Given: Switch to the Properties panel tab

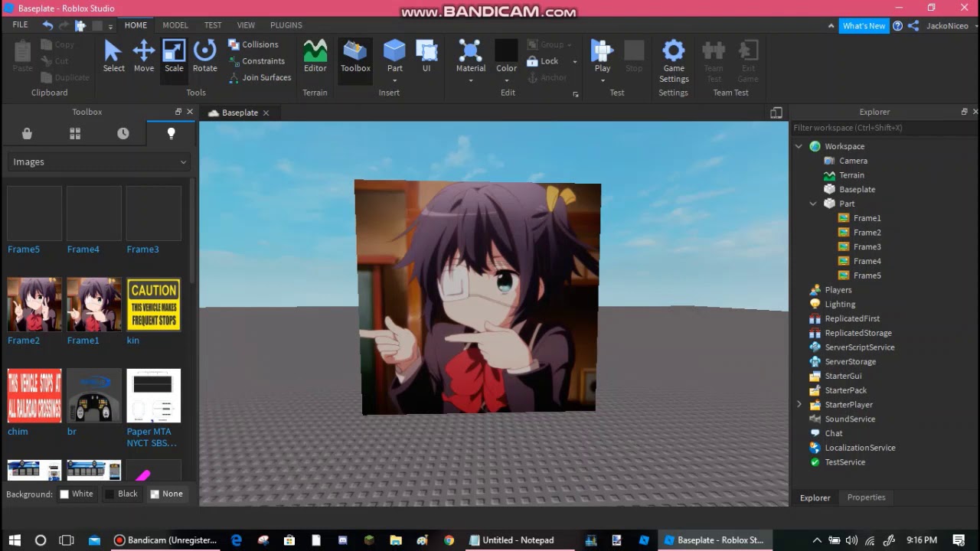Looking at the screenshot, I should [x=866, y=497].
